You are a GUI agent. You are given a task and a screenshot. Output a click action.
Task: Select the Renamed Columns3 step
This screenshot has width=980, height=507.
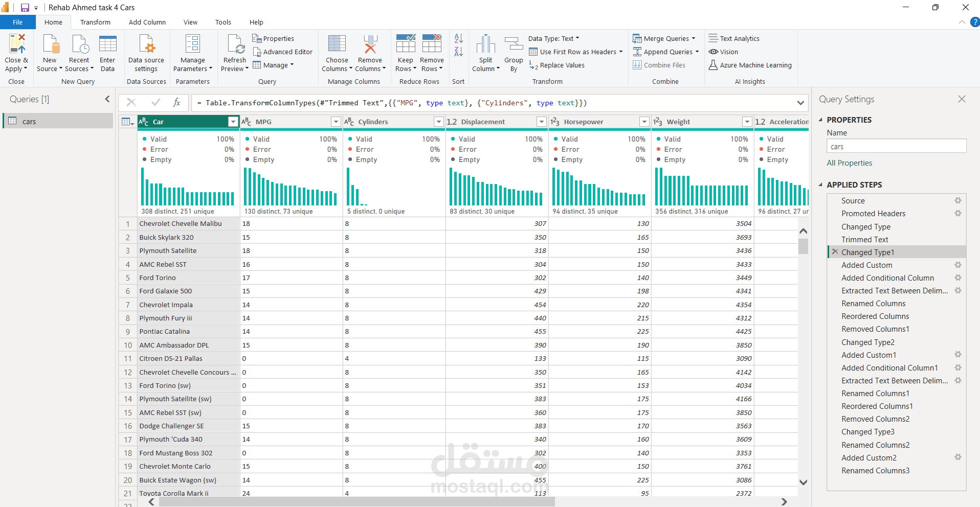tap(876, 470)
